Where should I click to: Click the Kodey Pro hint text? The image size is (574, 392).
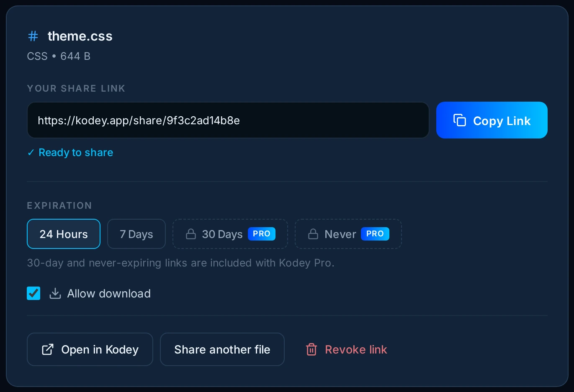pos(181,263)
